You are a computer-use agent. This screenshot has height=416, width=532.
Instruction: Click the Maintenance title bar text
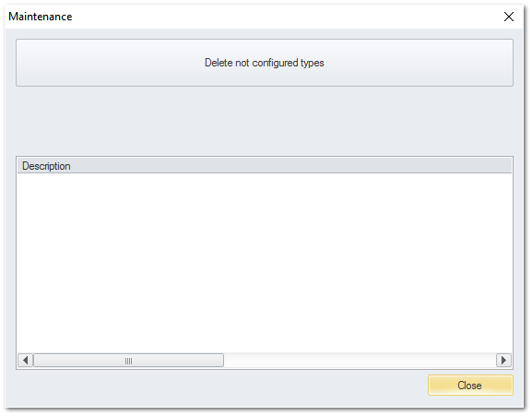[41, 17]
